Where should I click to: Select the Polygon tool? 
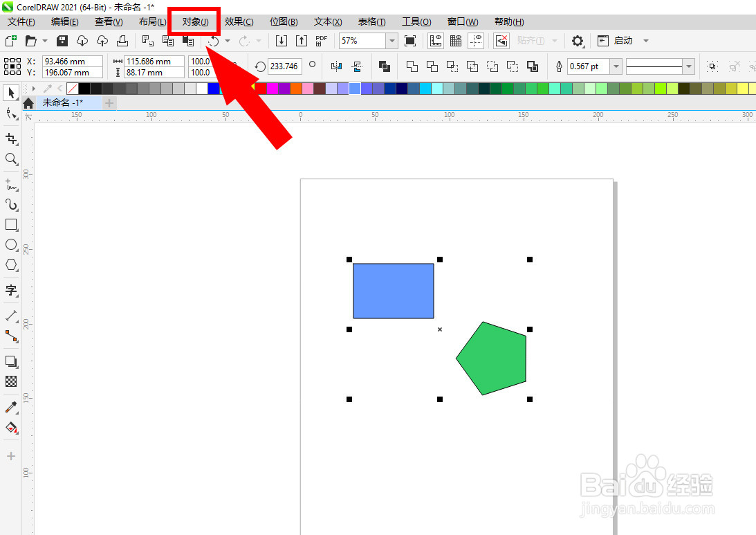[x=11, y=264]
